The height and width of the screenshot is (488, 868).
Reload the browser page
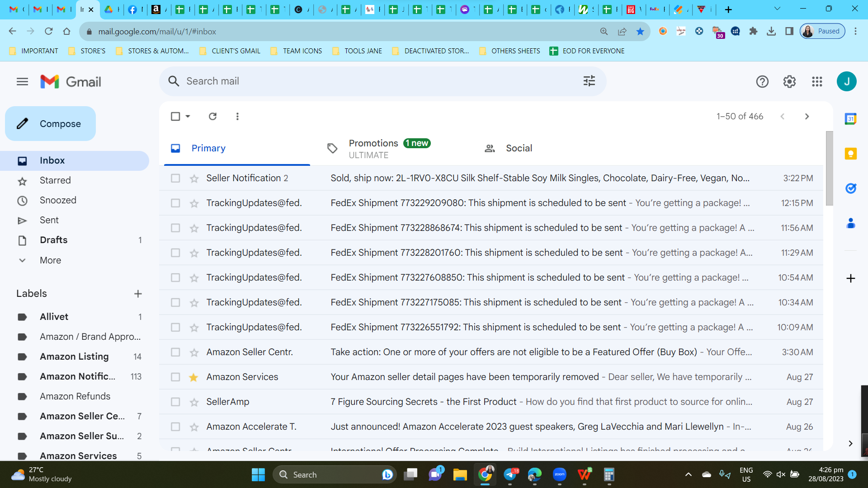pos(48,31)
